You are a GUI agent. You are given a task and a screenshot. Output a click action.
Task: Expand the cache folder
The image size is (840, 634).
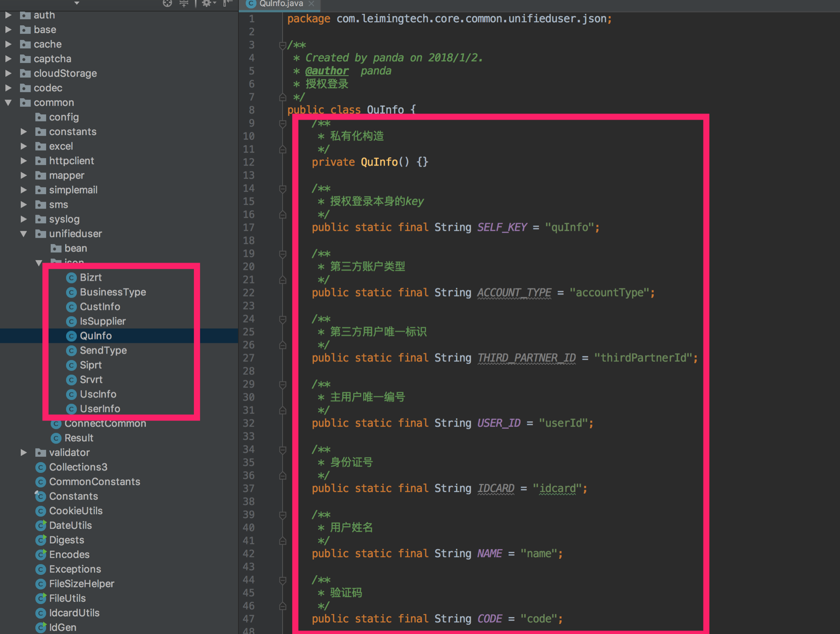pyautogui.click(x=8, y=44)
